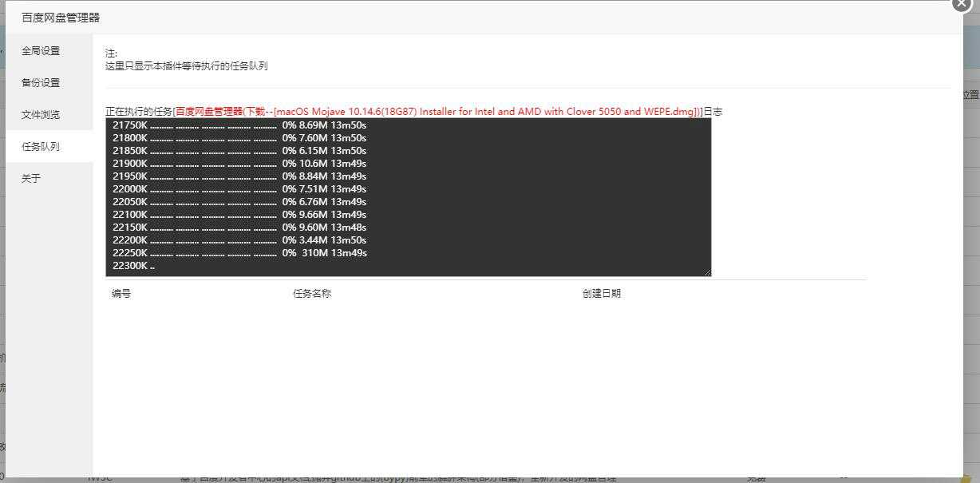This screenshot has width=980, height=483.
Task: Click the 22050K log line
Action: click(x=239, y=202)
